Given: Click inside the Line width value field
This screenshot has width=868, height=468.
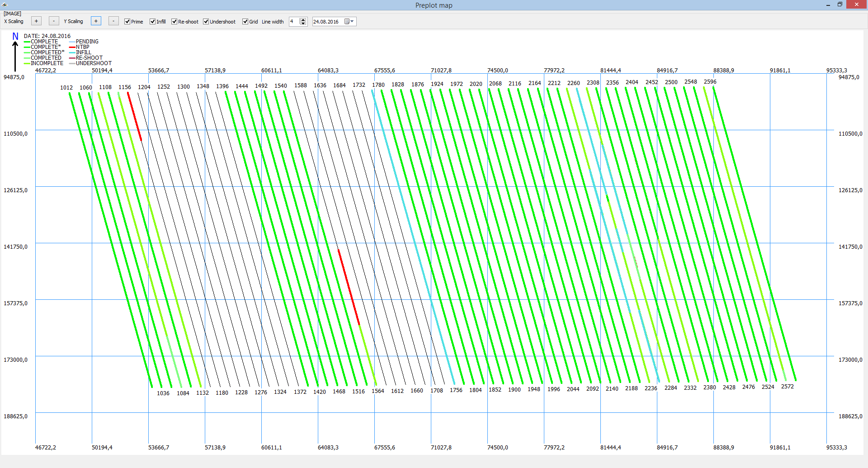Looking at the screenshot, I should pyautogui.click(x=294, y=22).
